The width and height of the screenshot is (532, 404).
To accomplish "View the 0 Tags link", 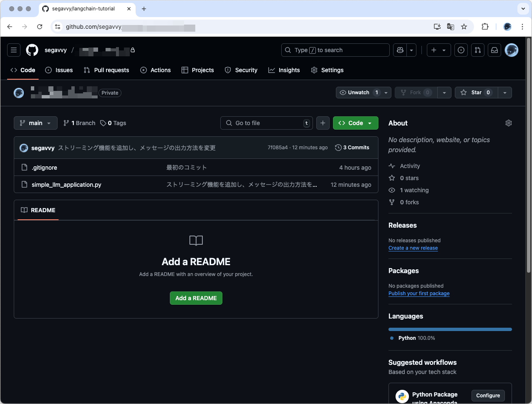I will click(113, 123).
